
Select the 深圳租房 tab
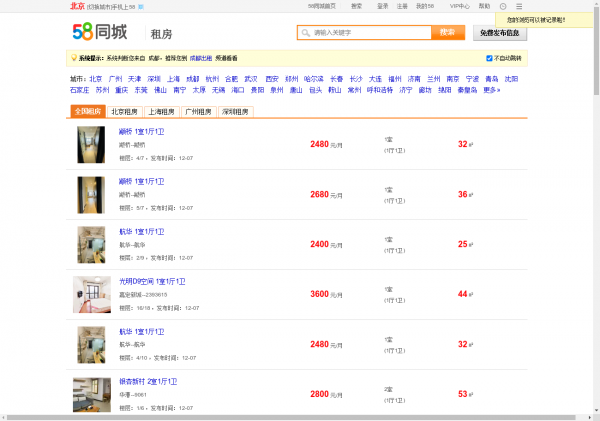tap(237, 111)
